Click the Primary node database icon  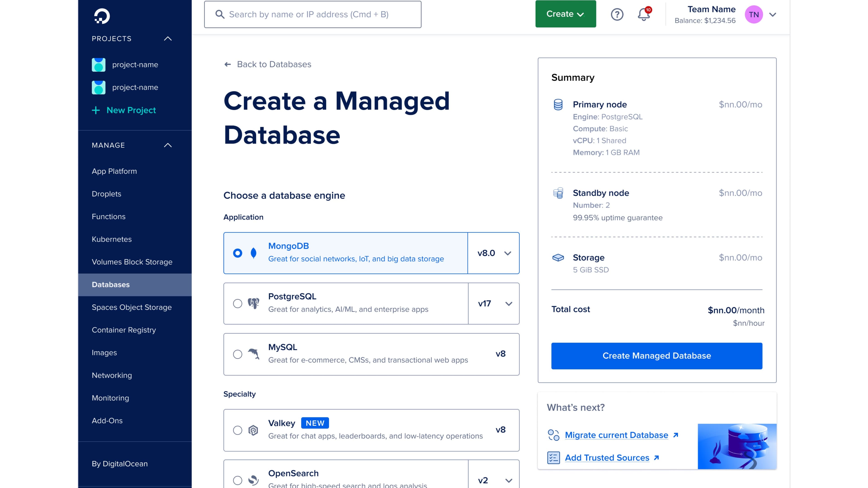(x=558, y=105)
